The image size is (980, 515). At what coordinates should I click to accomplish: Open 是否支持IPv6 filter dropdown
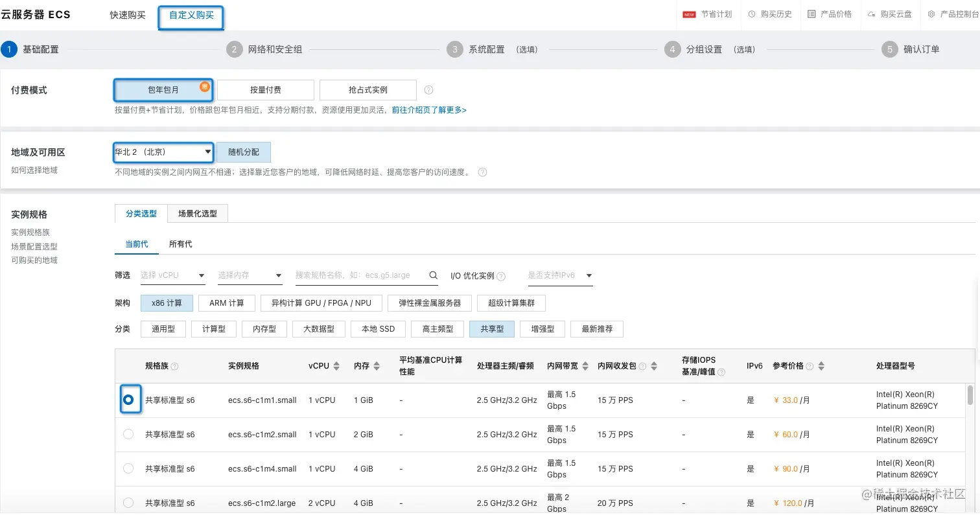point(561,275)
